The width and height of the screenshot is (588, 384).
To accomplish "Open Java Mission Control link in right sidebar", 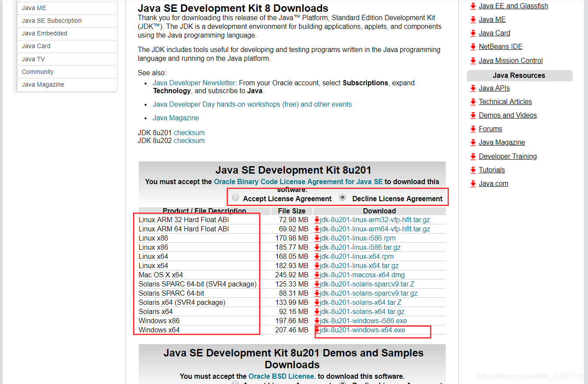I will pos(511,61).
